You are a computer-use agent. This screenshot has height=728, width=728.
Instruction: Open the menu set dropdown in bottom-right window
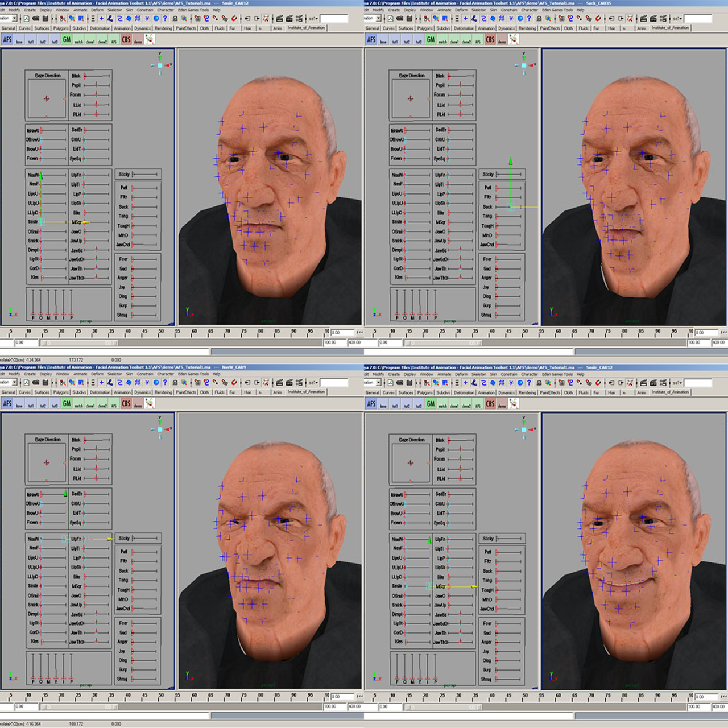click(378, 382)
